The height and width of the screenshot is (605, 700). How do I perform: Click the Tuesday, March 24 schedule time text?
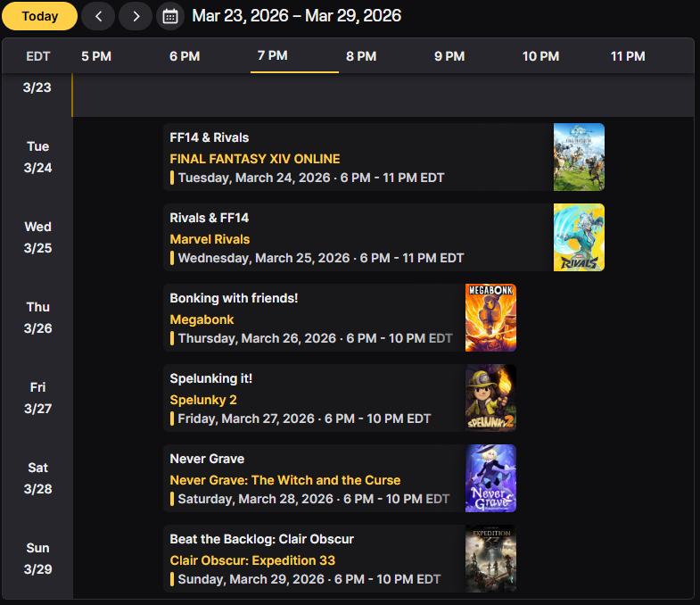click(x=310, y=178)
